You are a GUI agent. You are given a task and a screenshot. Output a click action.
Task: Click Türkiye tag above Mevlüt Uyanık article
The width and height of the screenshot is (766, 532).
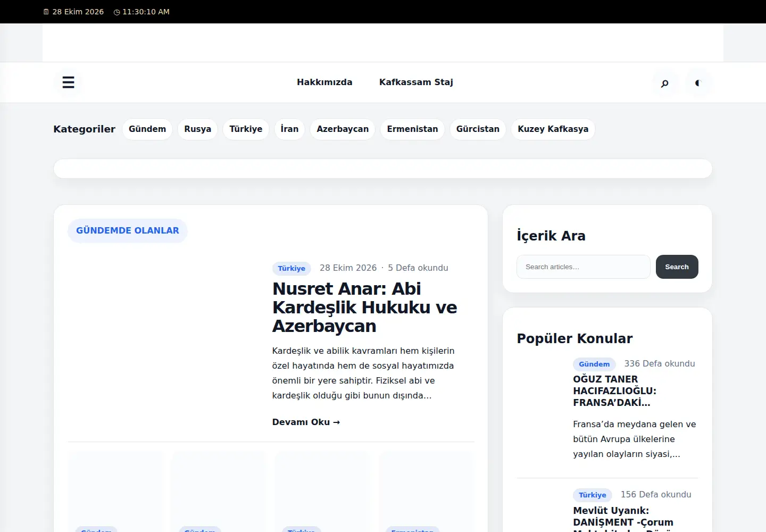pyautogui.click(x=593, y=495)
